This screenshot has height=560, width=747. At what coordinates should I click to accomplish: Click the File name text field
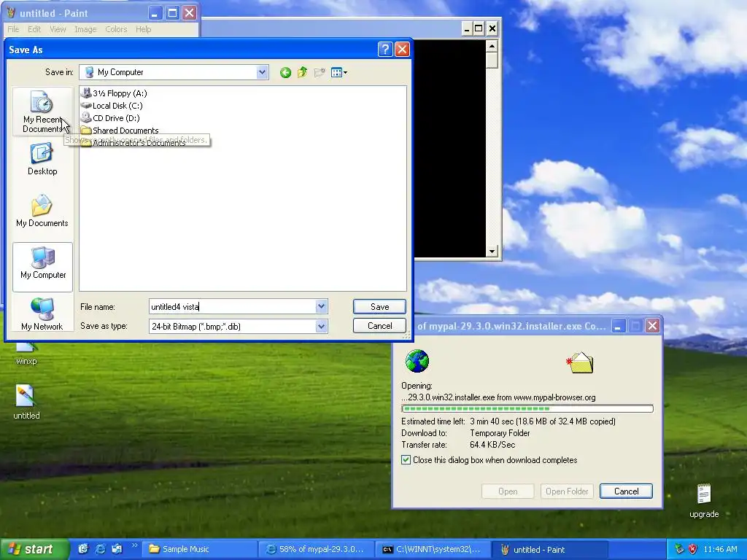click(x=233, y=307)
